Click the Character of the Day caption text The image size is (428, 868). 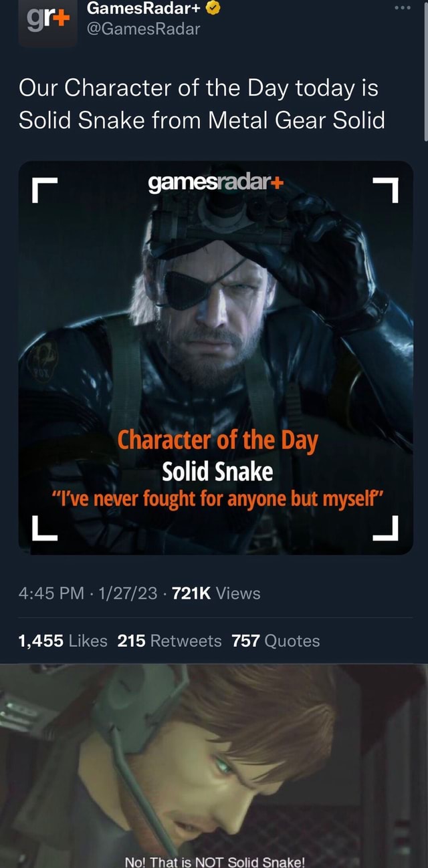pos(214,440)
